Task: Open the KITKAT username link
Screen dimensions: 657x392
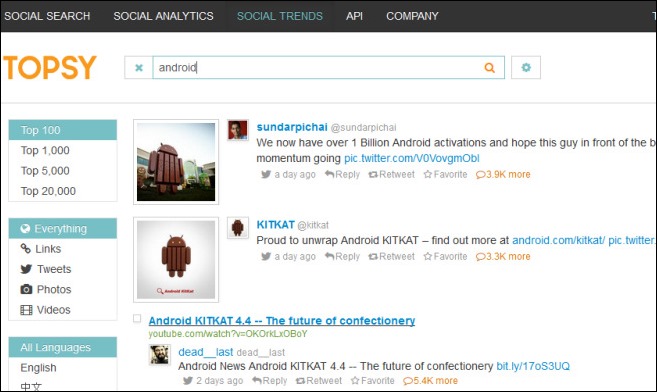Action: (x=275, y=225)
